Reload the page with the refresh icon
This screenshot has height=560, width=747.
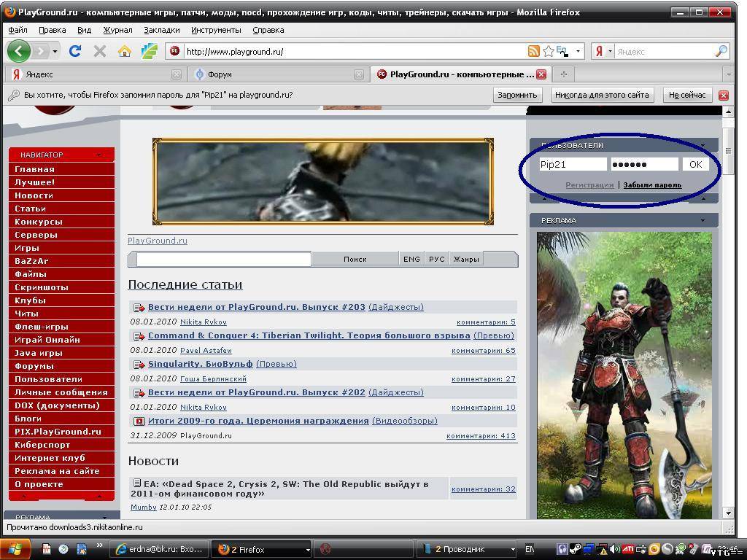(75, 51)
